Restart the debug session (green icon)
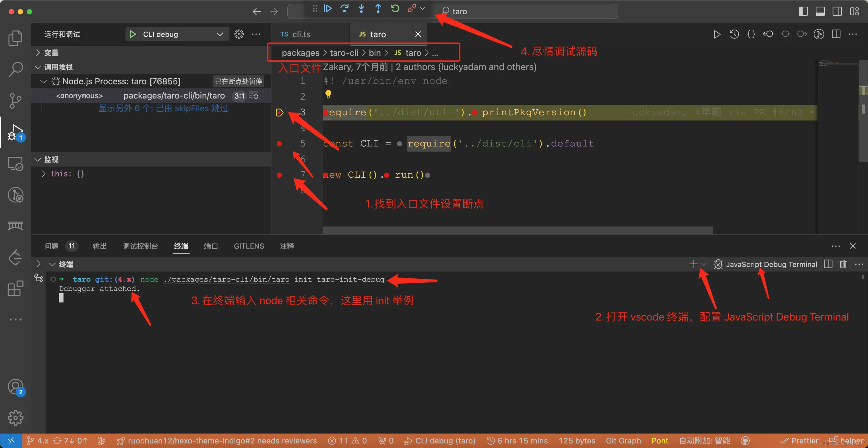This screenshot has width=868, height=448. (x=395, y=8)
